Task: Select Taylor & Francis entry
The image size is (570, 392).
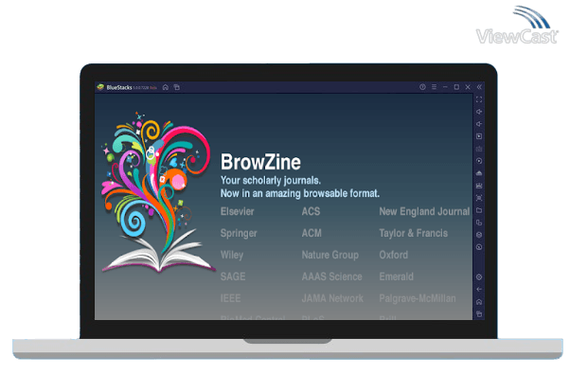Action: click(x=414, y=233)
